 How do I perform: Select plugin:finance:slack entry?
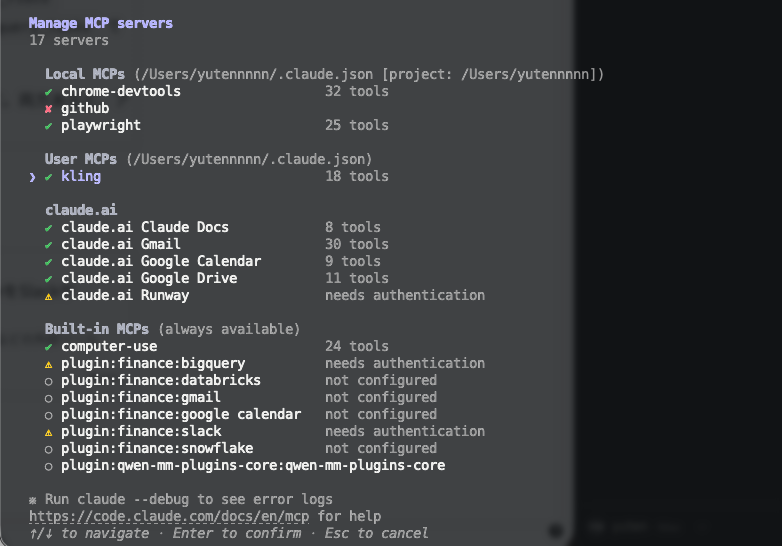coord(264,431)
